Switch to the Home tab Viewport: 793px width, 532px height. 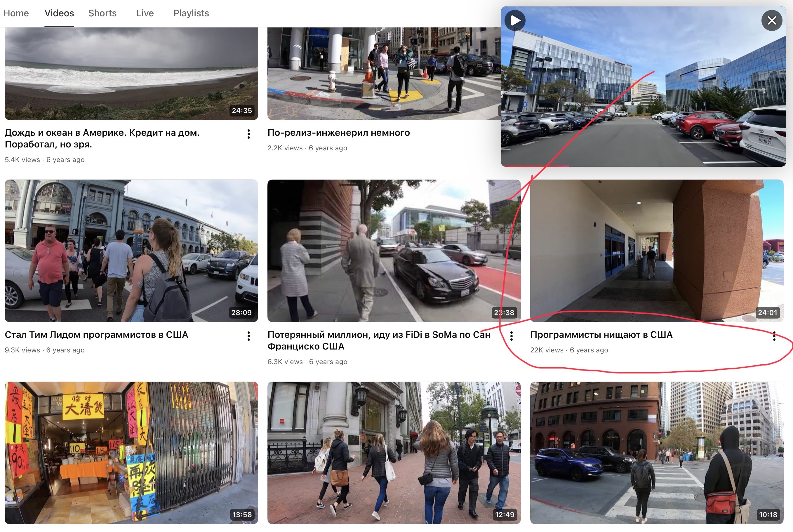point(16,13)
